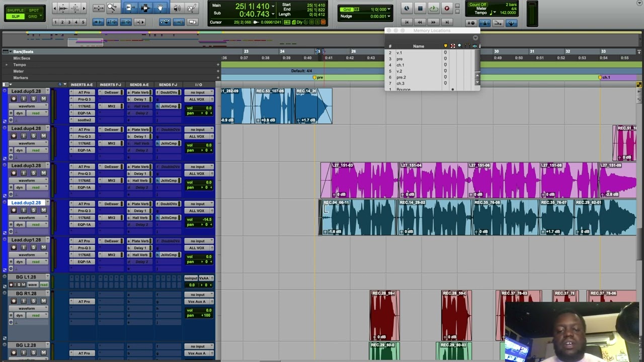Open the INSERTS A-E column header
644x362 pixels.
coord(82,84)
